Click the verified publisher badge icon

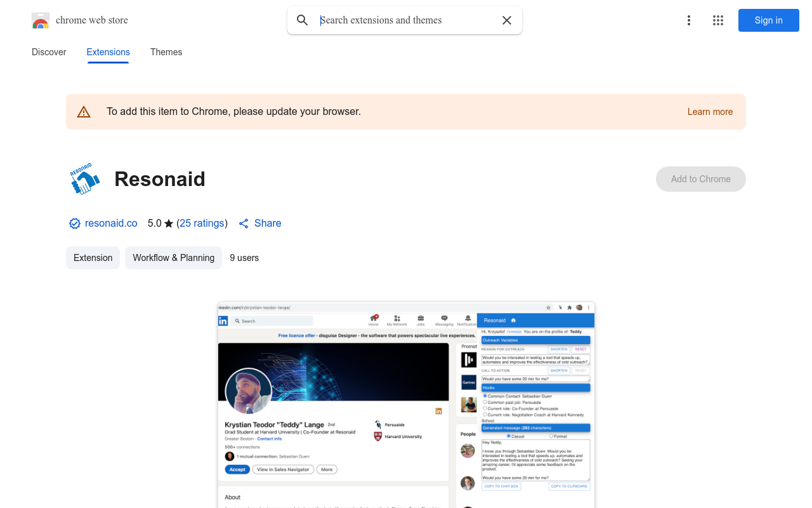pyautogui.click(x=75, y=224)
